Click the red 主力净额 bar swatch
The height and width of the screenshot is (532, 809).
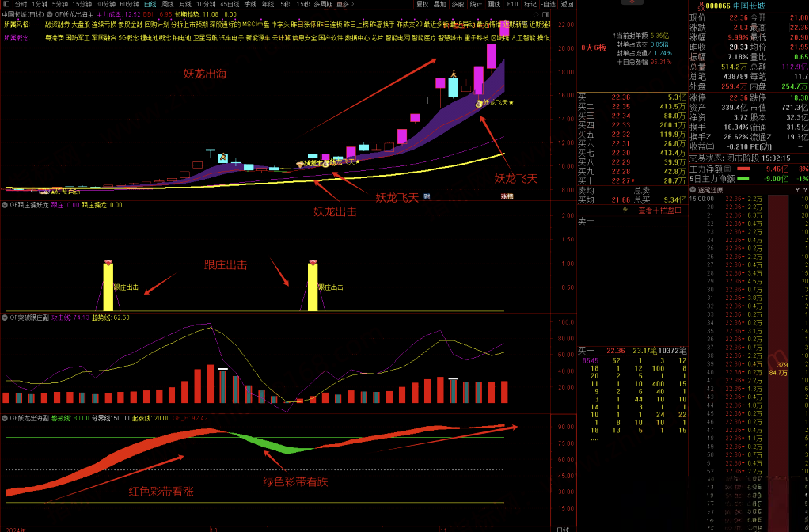(743, 169)
